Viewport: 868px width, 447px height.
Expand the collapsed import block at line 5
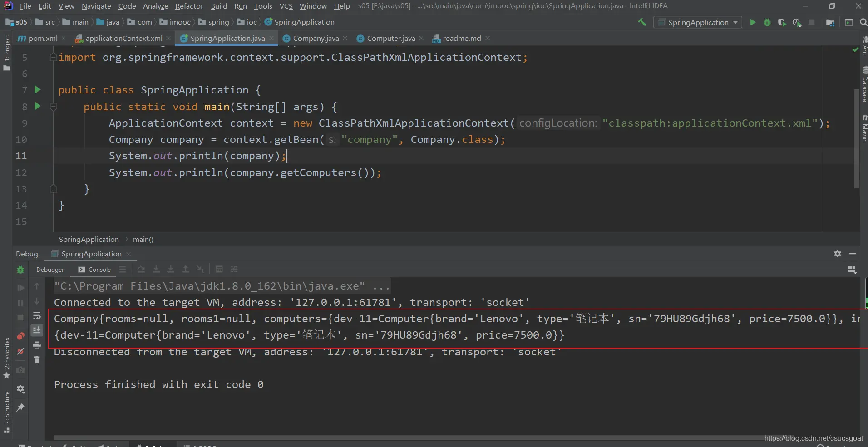tap(53, 58)
